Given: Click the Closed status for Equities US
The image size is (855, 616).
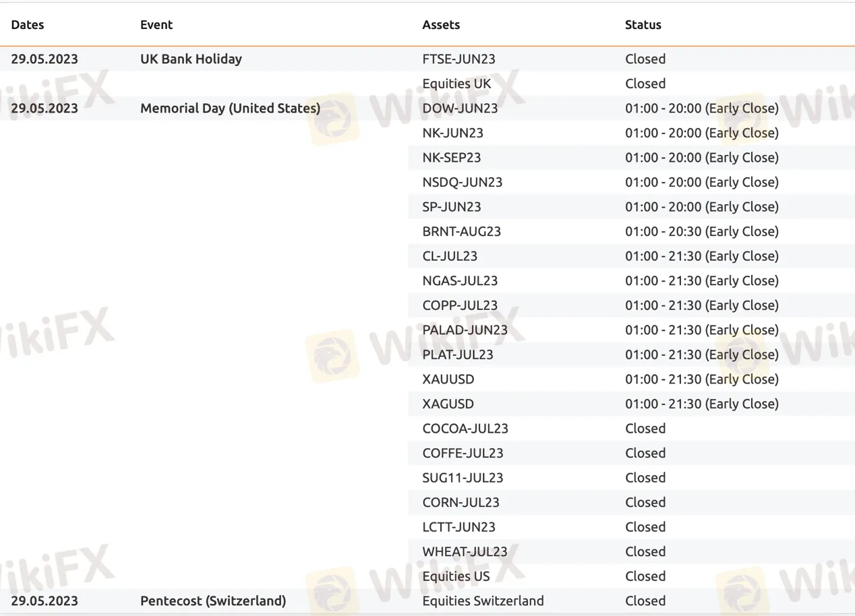Looking at the screenshot, I should (645, 576).
